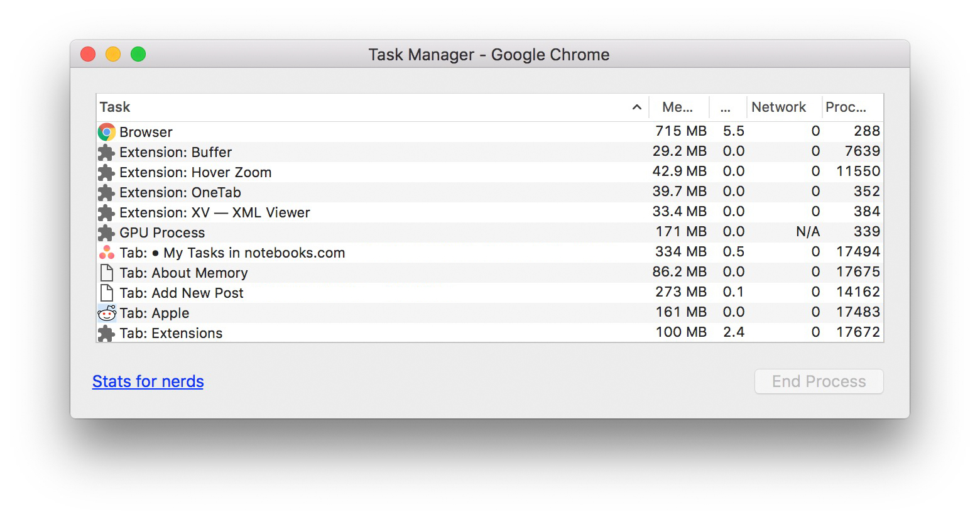Select the Extension: Buffer row

pos(490,152)
